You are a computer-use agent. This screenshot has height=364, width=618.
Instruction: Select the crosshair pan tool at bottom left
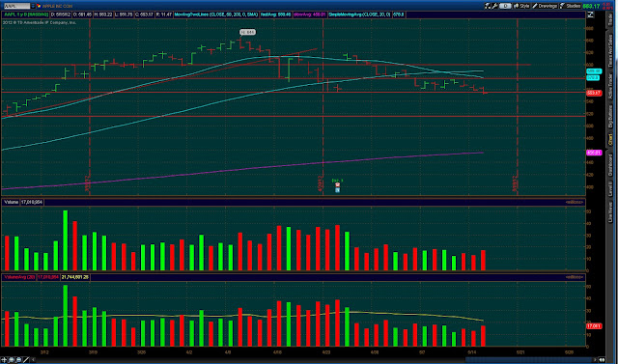click(x=4, y=360)
